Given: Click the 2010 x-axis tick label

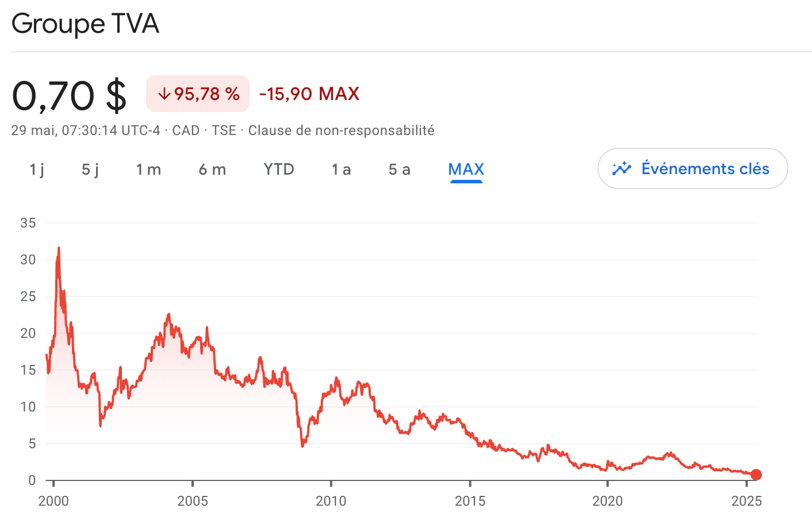Looking at the screenshot, I should (x=331, y=501).
